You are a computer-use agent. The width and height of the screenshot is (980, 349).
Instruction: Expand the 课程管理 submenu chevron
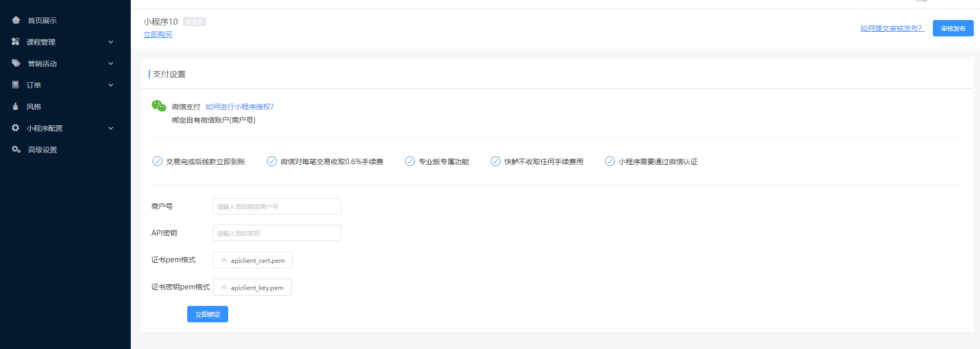[111, 42]
